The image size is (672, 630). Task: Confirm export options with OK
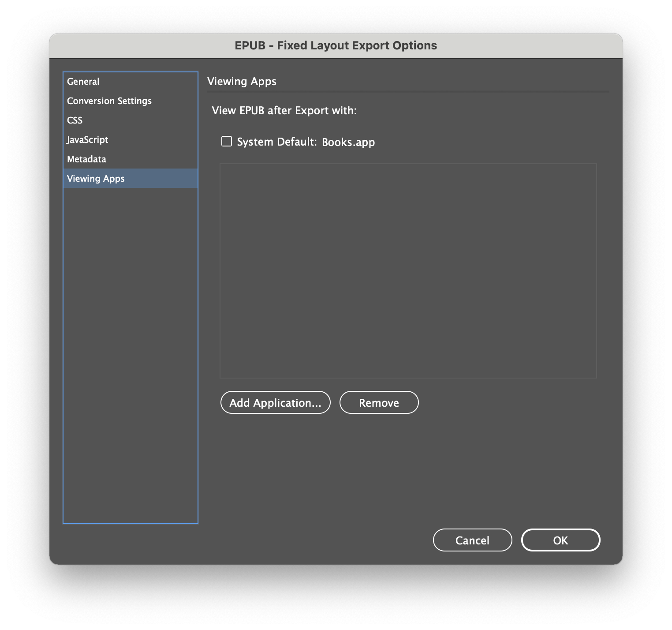560,540
